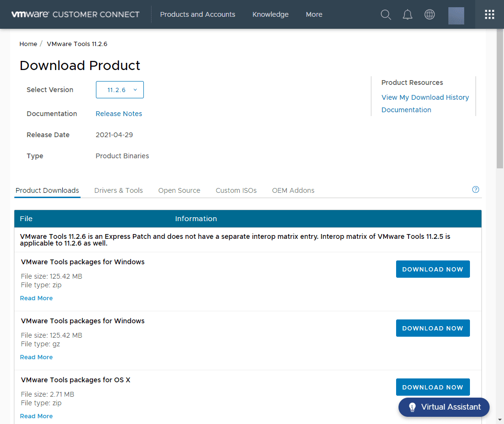Image resolution: width=504 pixels, height=424 pixels.
Task: Switch to the Drivers & Tools tab
Action: [x=118, y=190]
